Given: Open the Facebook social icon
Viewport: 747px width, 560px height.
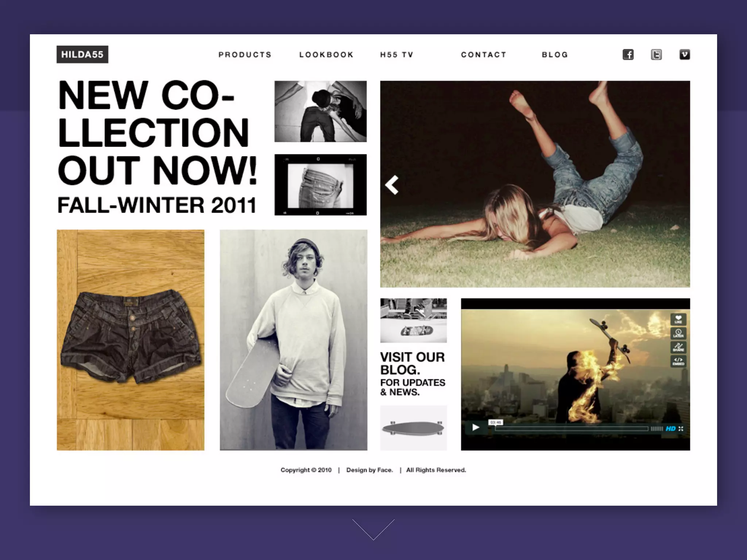Looking at the screenshot, I should [628, 55].
